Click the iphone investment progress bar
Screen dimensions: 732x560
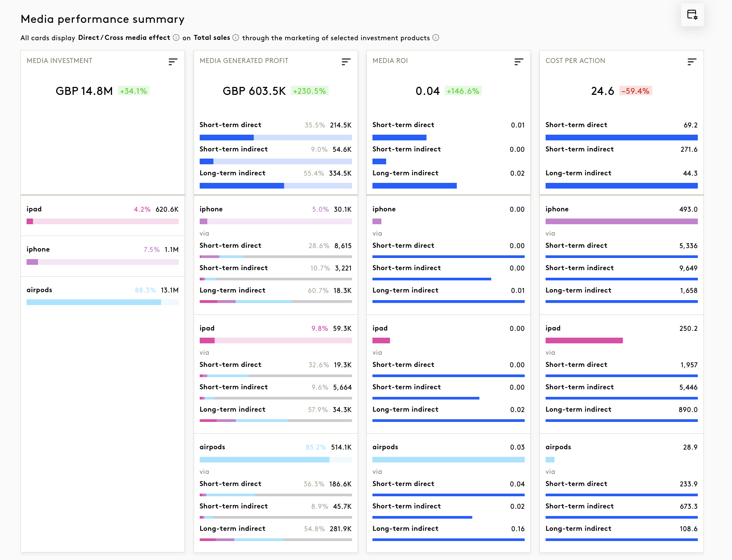[x=103, y=262]
